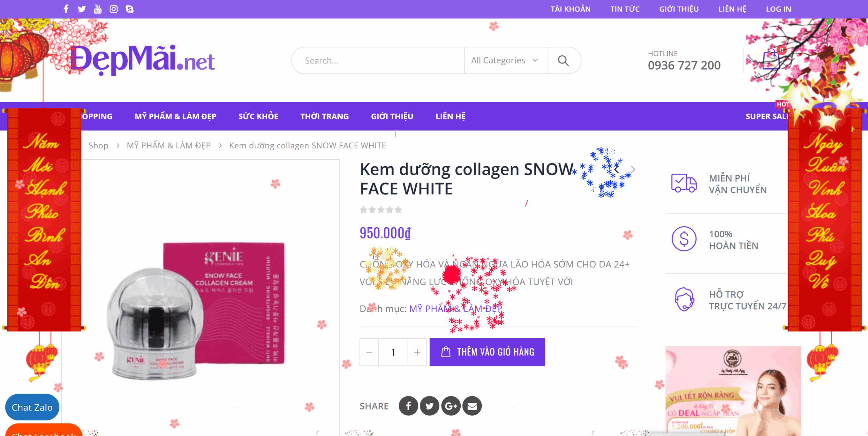Open the LOG IN link

click(x=778, y=9)
